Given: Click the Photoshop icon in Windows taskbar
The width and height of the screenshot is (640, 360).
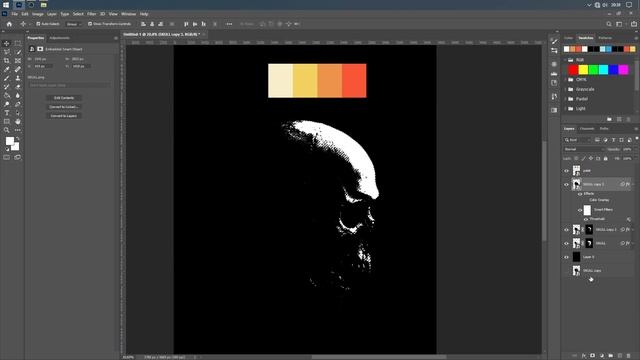Looking at the screenshot, I should [19, 5].
